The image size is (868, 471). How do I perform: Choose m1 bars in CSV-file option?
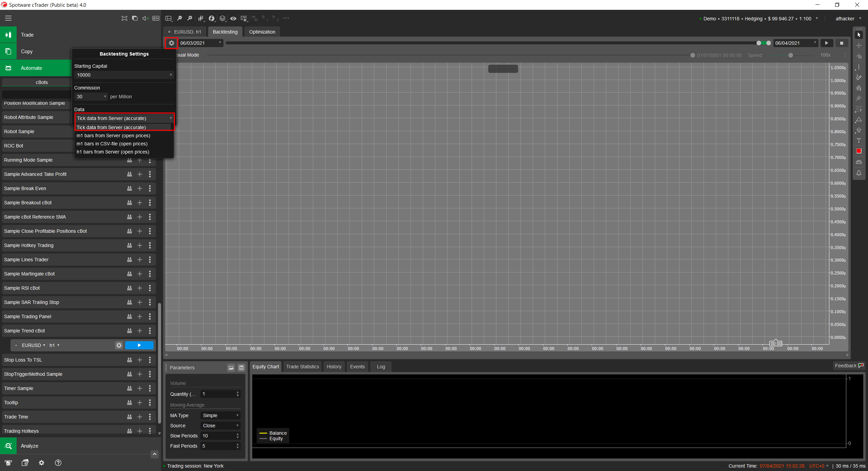pos(124,144)
